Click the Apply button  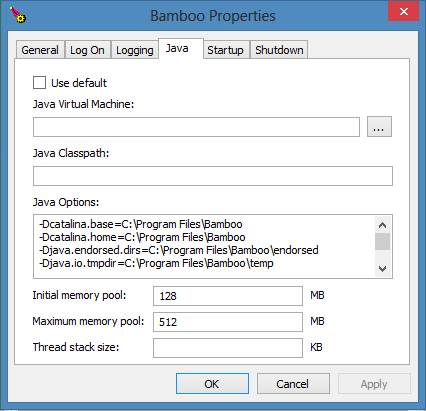click(x=374, y=384)
